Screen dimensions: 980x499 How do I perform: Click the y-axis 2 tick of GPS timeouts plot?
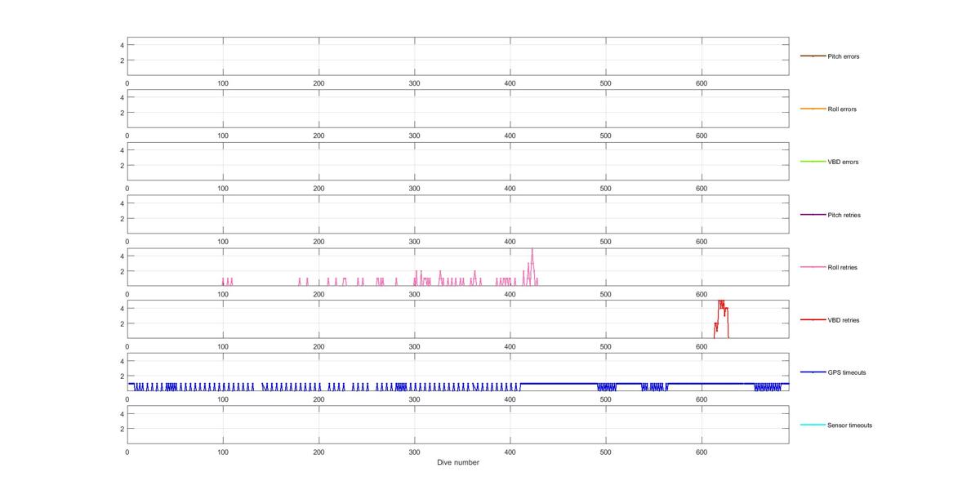click(x=121, y=376)
